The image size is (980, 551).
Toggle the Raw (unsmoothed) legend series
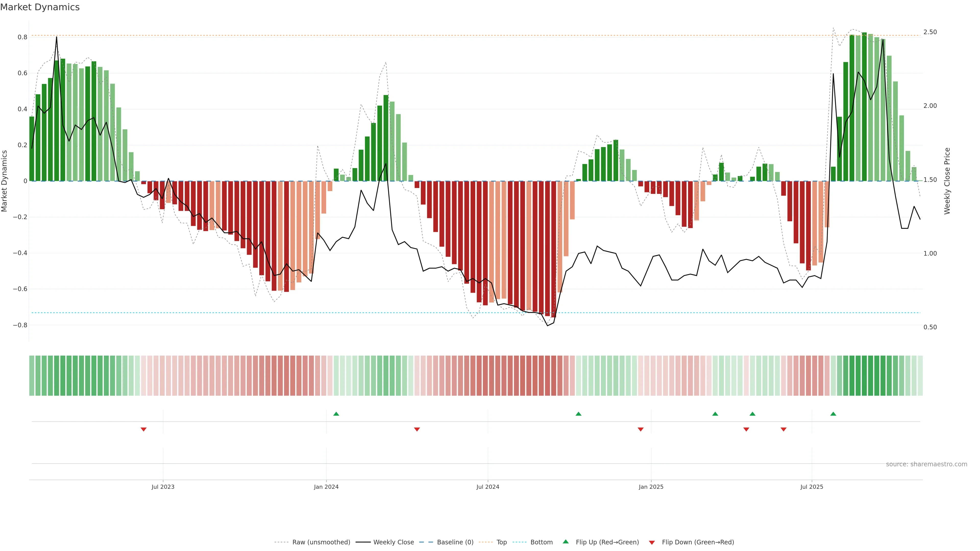click(x=321, y=542)
